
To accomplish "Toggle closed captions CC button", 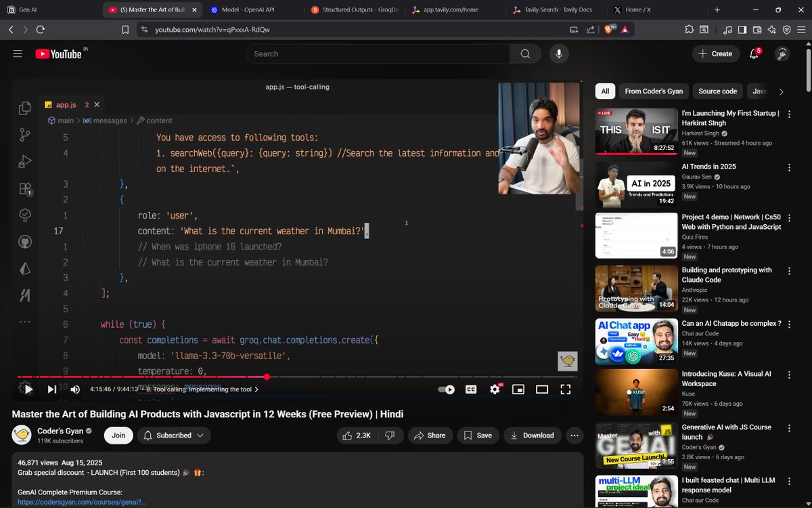I will [471, 389].
